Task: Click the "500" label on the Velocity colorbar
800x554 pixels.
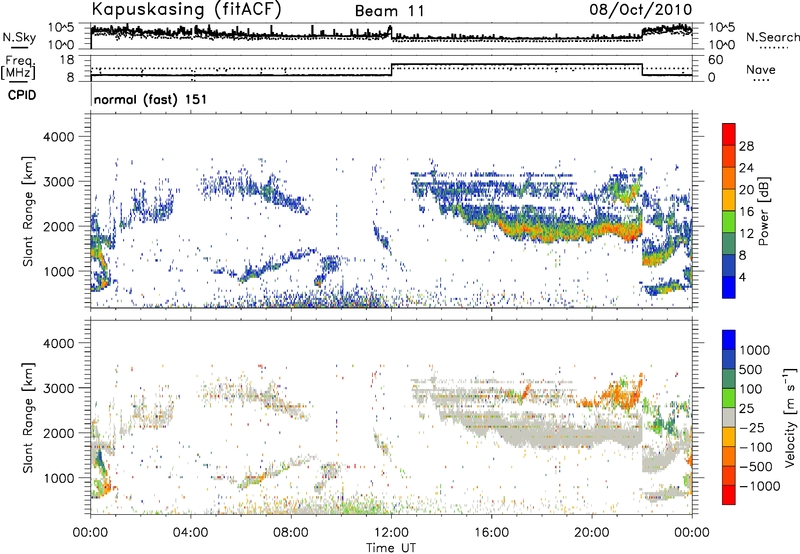Action: (751, 369)
